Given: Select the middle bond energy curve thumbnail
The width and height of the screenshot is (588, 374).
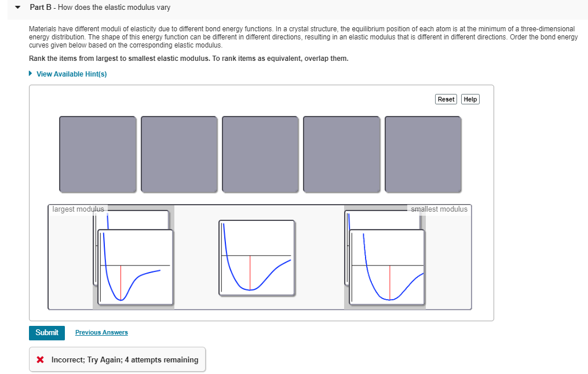Looking at the screenshot, I should pos(257,257).
